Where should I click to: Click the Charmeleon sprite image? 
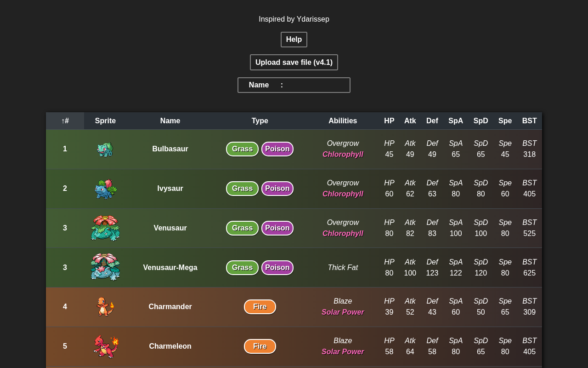tap(106, 346)
